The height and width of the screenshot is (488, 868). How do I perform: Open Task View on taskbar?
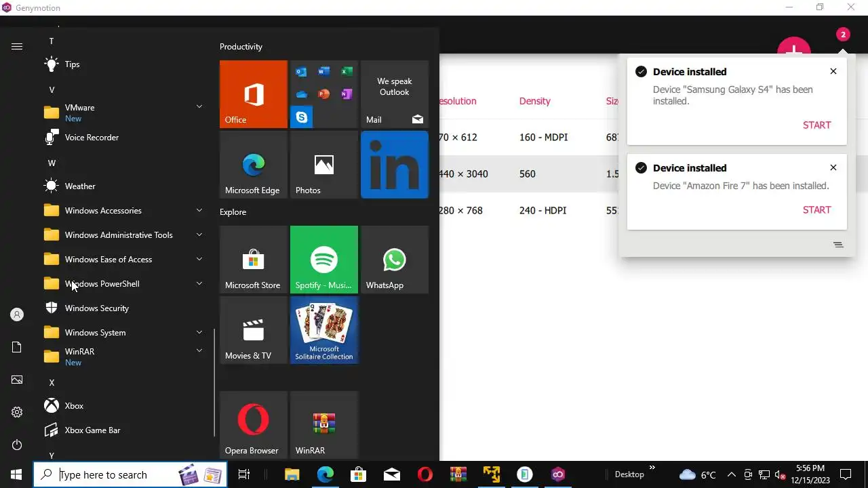[244, 474]
